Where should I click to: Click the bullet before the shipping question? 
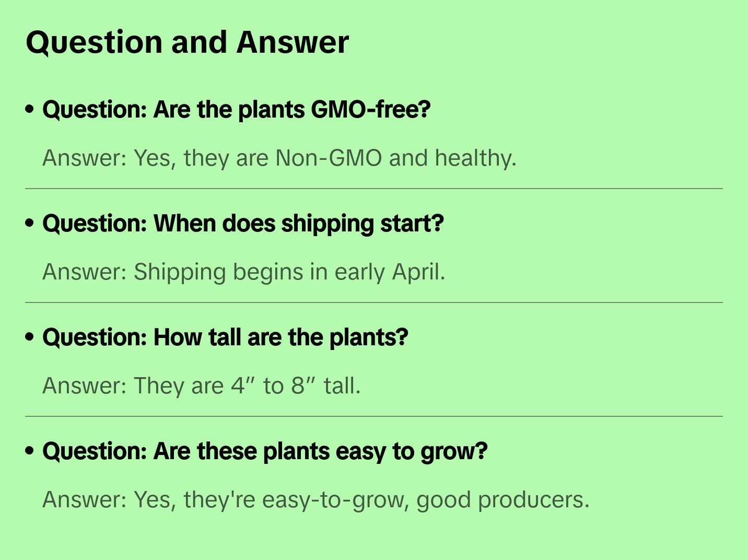(x=30, y=224)
